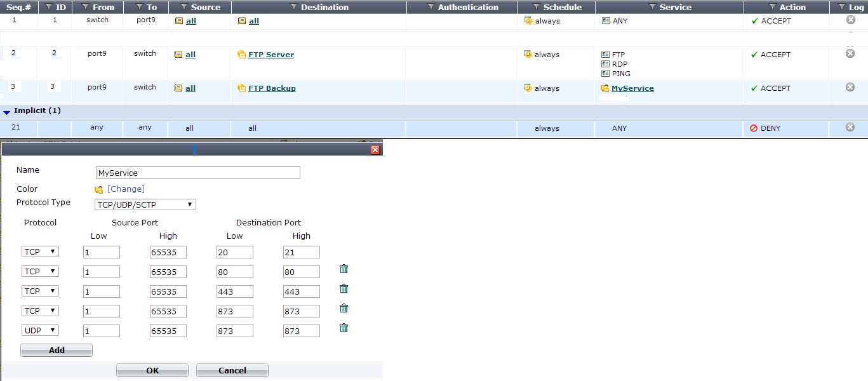Viewport: 868px width, 381px height.
Task: Open the all source link in policy 3
Action: point(190,88)
